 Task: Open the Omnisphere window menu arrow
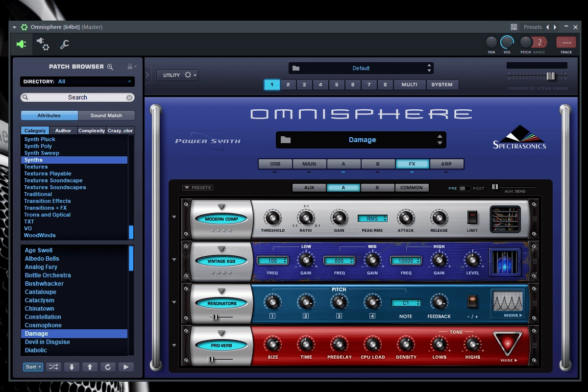click(x=15, y=27)
